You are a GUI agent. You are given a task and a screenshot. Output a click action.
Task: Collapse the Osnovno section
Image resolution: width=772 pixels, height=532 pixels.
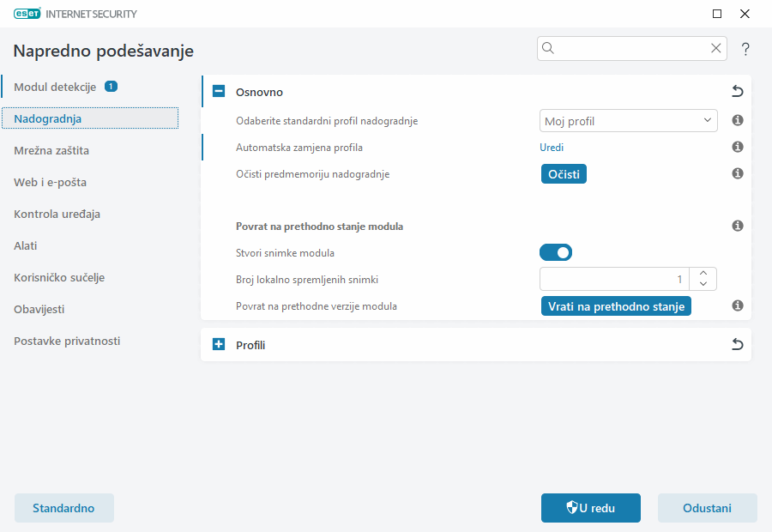point(219,92)
